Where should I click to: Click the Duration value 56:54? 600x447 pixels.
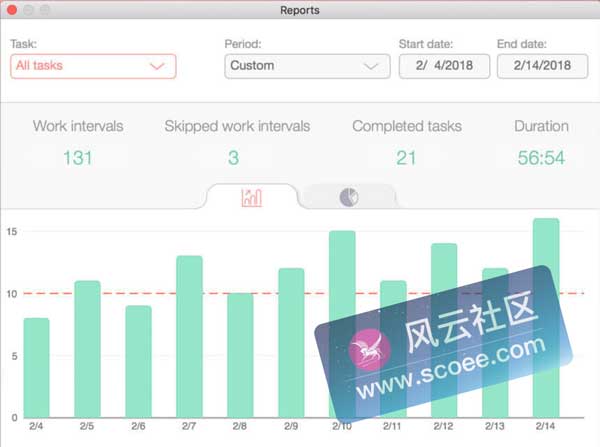click(x=541, y=158)
